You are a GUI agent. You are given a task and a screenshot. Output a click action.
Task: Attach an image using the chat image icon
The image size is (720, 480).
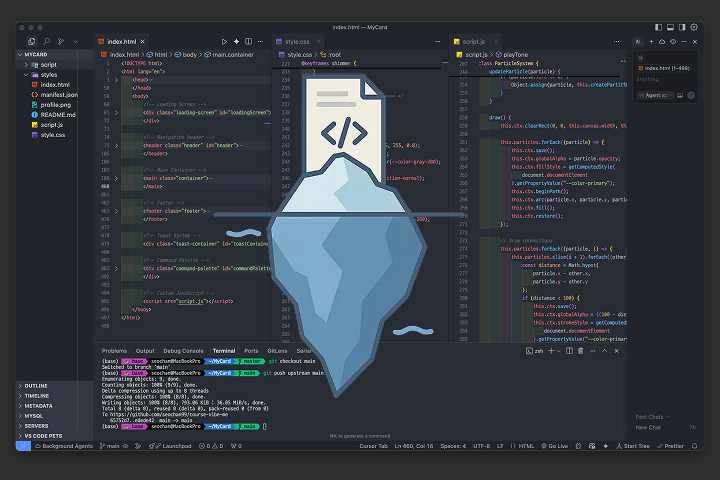coord(680,95)
